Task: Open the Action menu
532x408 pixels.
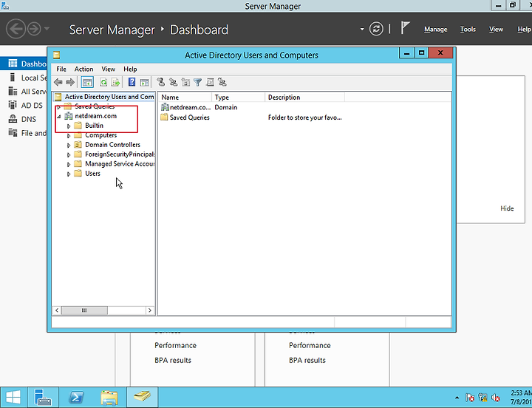Action: [x=83, y=69]
